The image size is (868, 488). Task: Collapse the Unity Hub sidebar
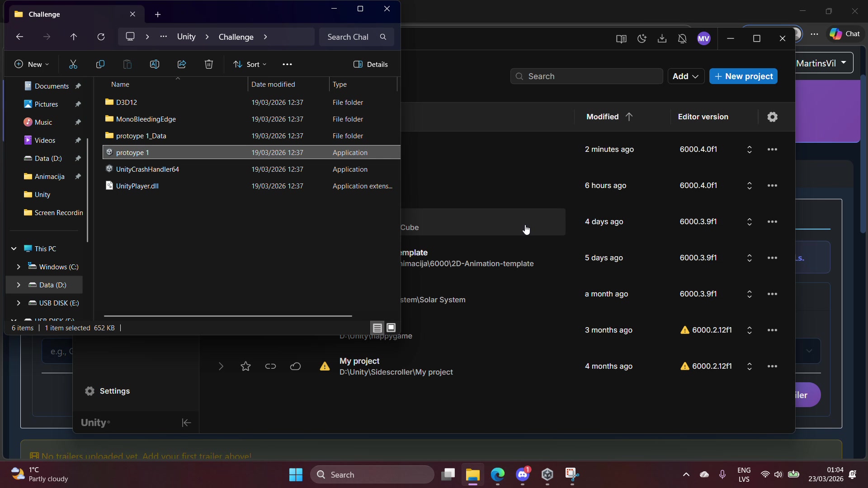point(186,423)
